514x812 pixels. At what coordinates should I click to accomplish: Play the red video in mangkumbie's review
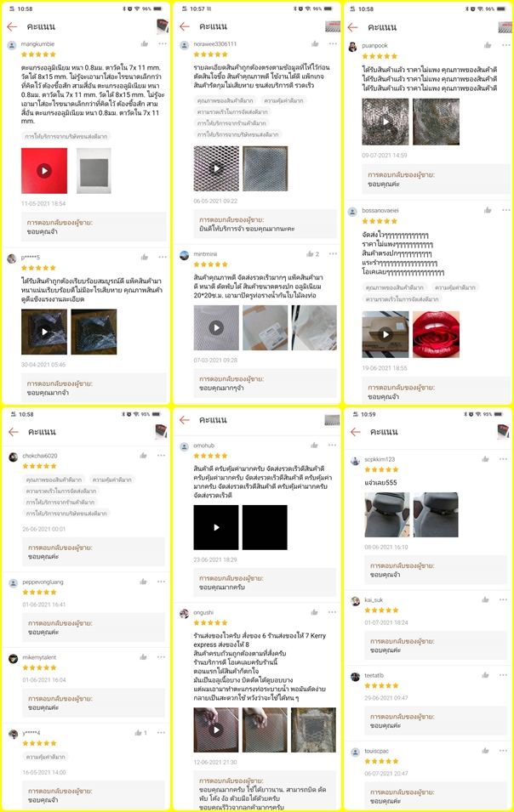[44, 170]
